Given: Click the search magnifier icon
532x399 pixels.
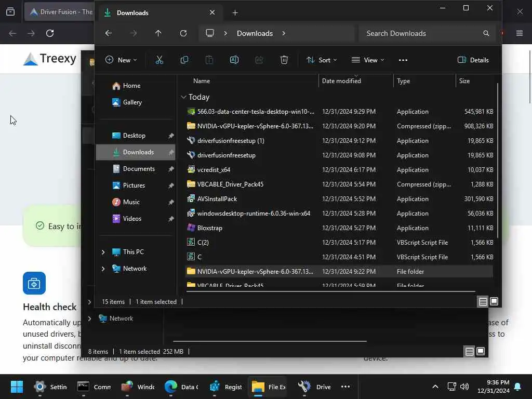Looking at the screenshot, I should click(x=486, y=33).
